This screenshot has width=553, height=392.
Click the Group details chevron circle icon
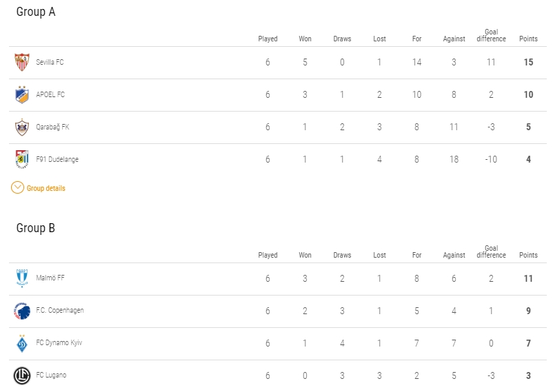click(x=18, y=187)
